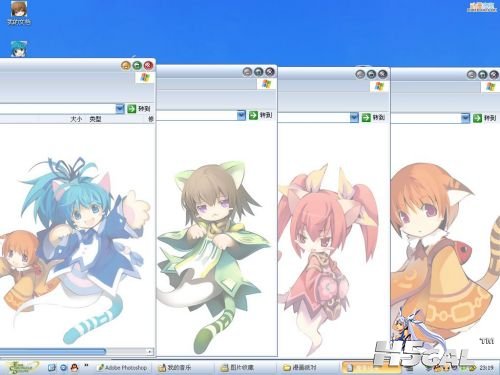
Task: Open the Start menu button
Action: (x=21, y=368)
